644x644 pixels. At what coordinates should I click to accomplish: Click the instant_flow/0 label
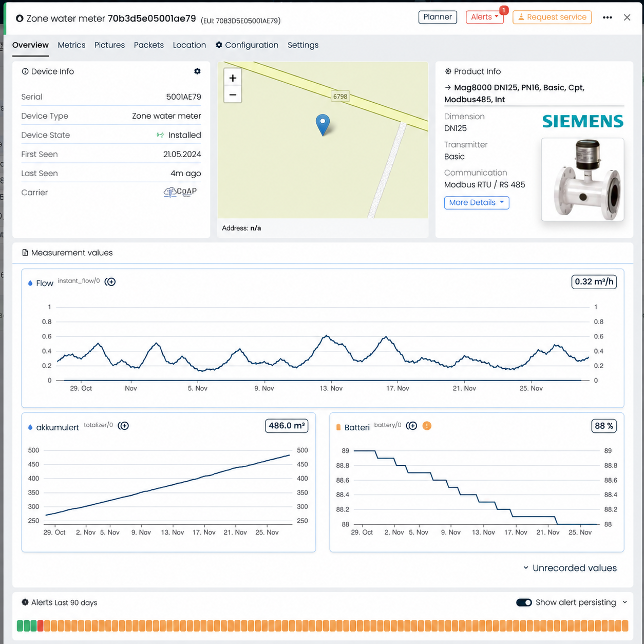(x=79, y=281)
